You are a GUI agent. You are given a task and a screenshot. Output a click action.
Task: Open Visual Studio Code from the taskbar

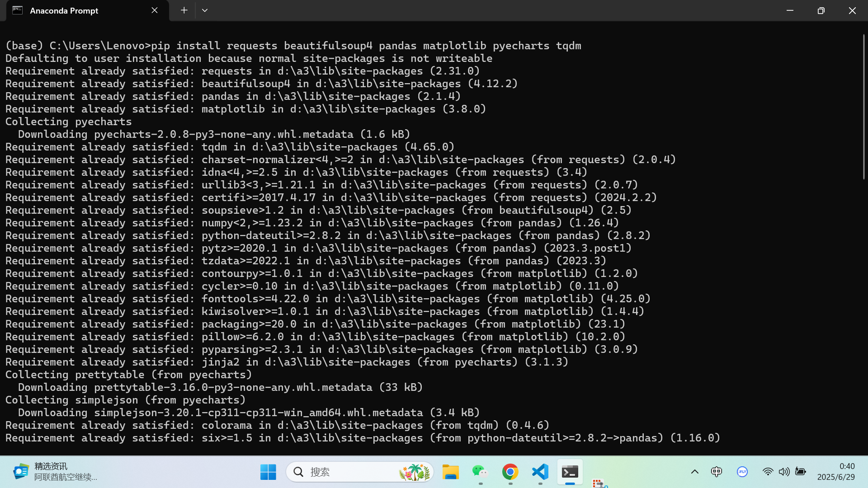(540, 472)
